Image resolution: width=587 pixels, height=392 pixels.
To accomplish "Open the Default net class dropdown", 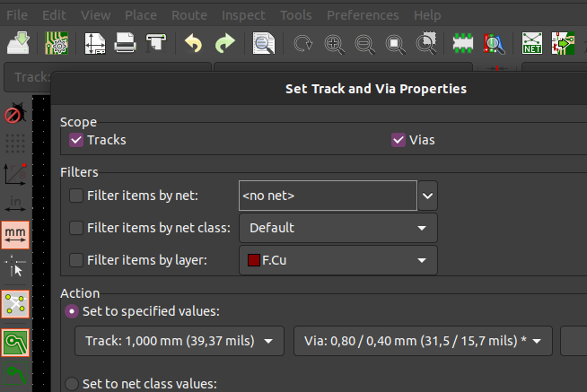I will point(338,228).
